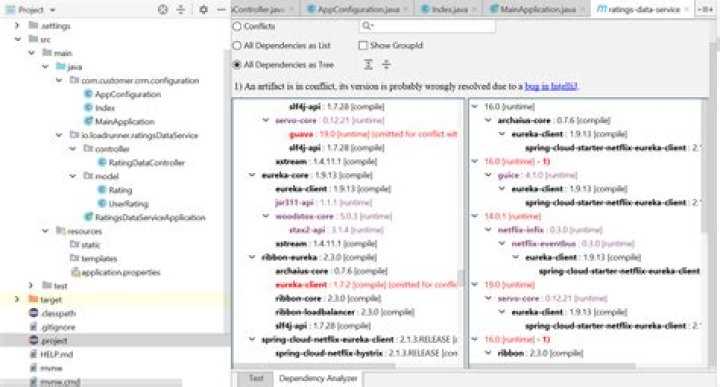Image resolution: width=720 pixels, height=387 pixels.
Task: Click the mvnw file icon
Action: click(x=34, y=368)
